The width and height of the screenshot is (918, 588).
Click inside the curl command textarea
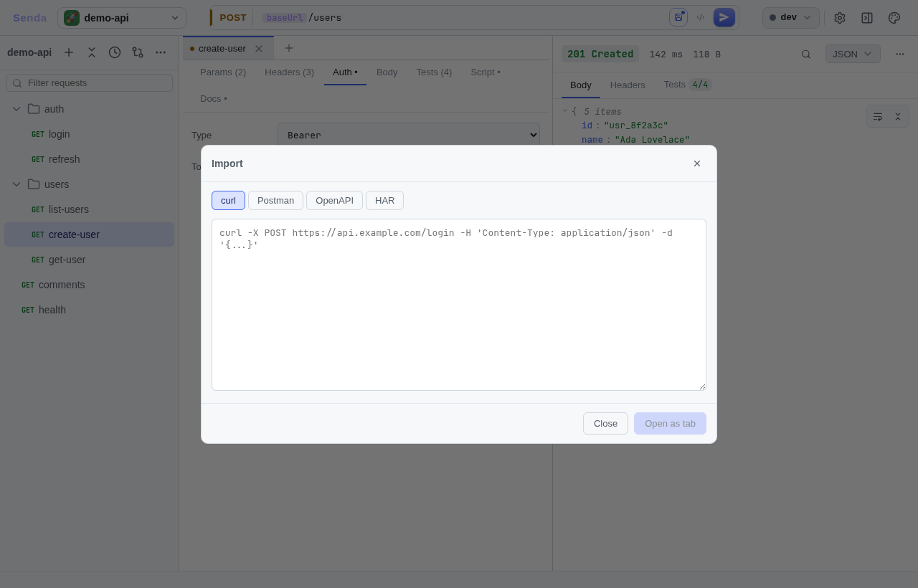click(459, 305)
